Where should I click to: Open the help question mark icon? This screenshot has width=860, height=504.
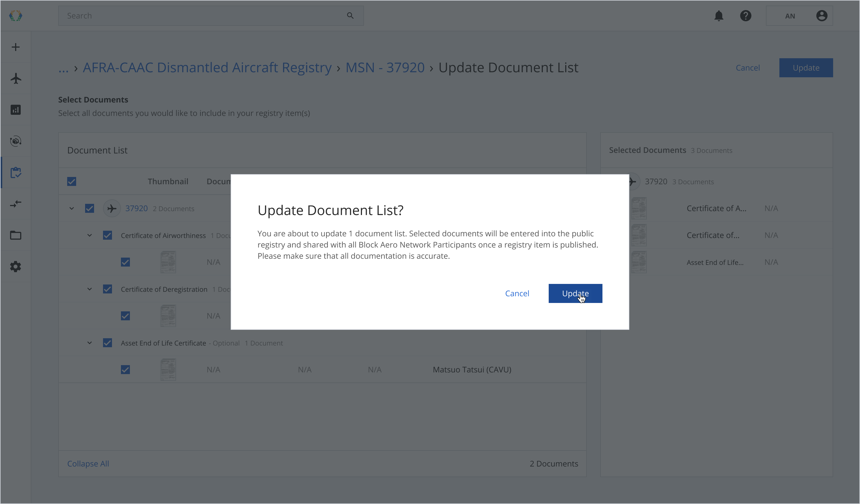[746, 16]
